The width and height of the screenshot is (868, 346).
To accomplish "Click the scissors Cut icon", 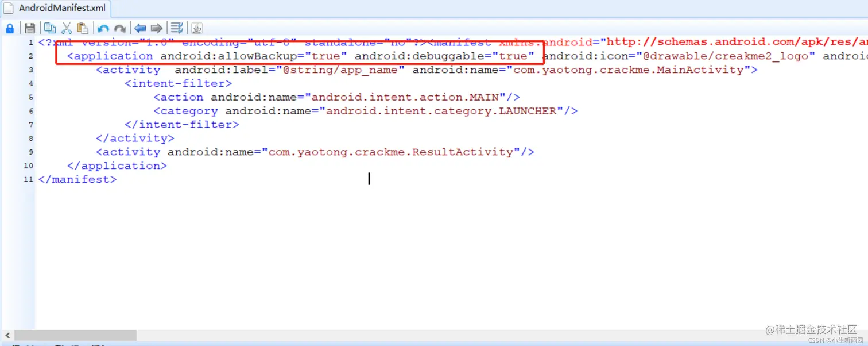I will coord(67,28).
